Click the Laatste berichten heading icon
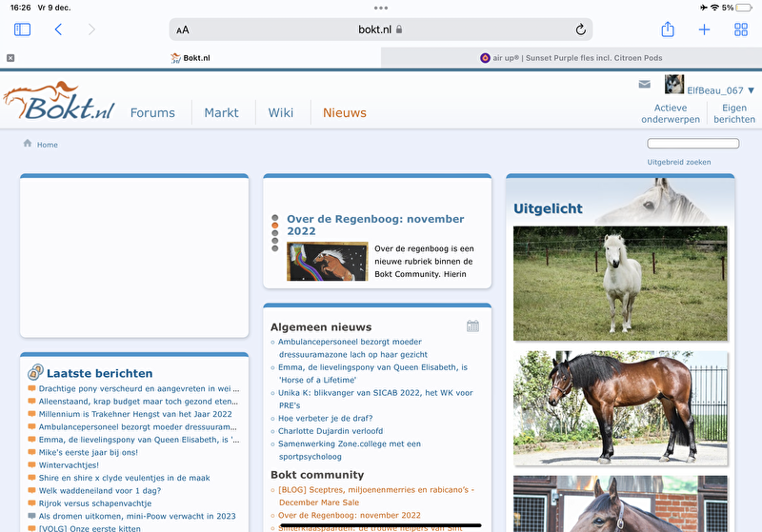 pyautogui.click(x=35, y=372)
